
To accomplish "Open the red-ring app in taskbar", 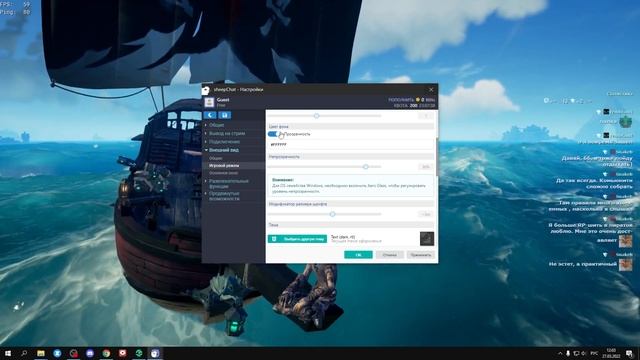I will tap(73, 353).
